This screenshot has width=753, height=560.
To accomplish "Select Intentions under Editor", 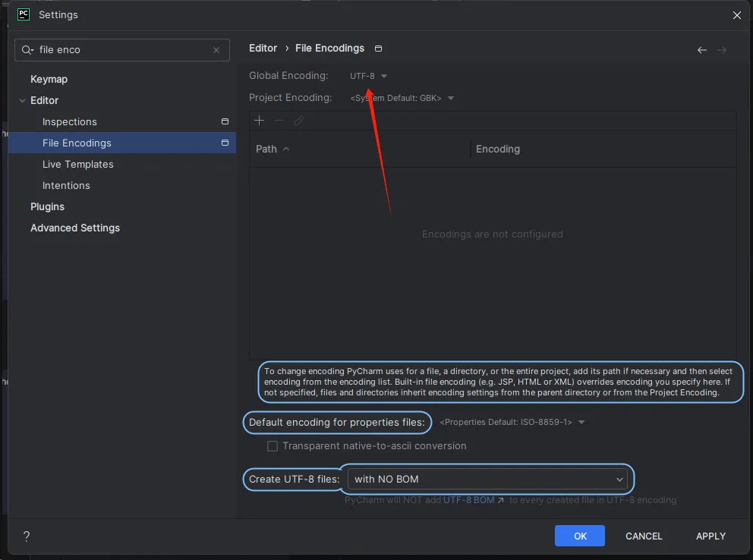I will point(66,185).
